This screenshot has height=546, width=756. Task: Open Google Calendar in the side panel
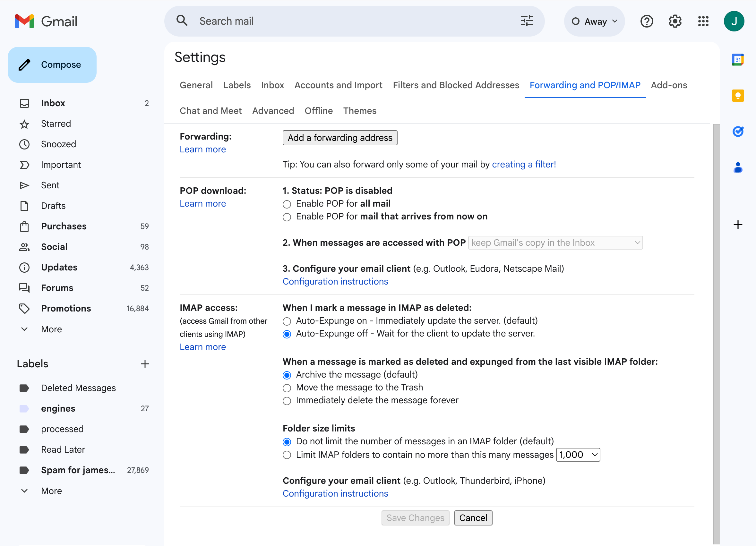tap(738, 59)
